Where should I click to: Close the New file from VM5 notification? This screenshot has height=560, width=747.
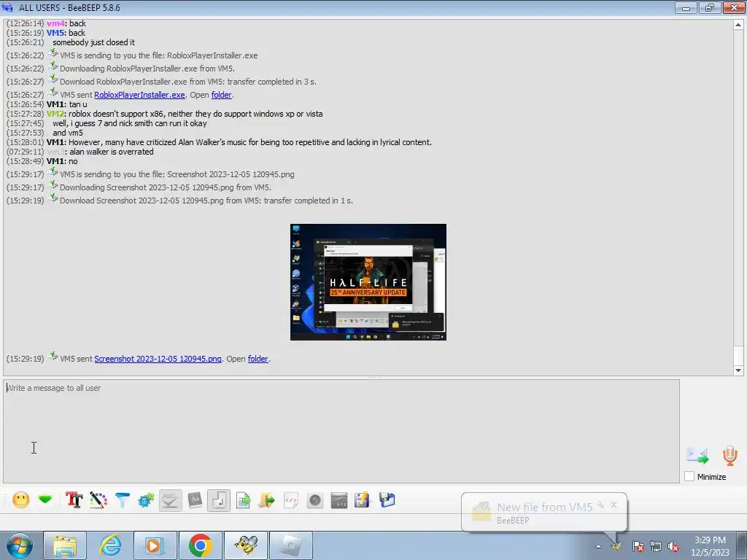tap(614, 505)
